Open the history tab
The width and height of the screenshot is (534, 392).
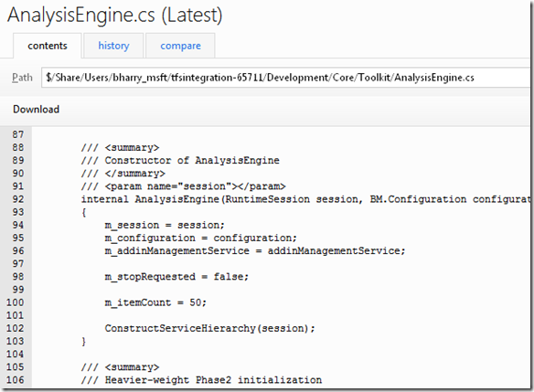(113, 46)
